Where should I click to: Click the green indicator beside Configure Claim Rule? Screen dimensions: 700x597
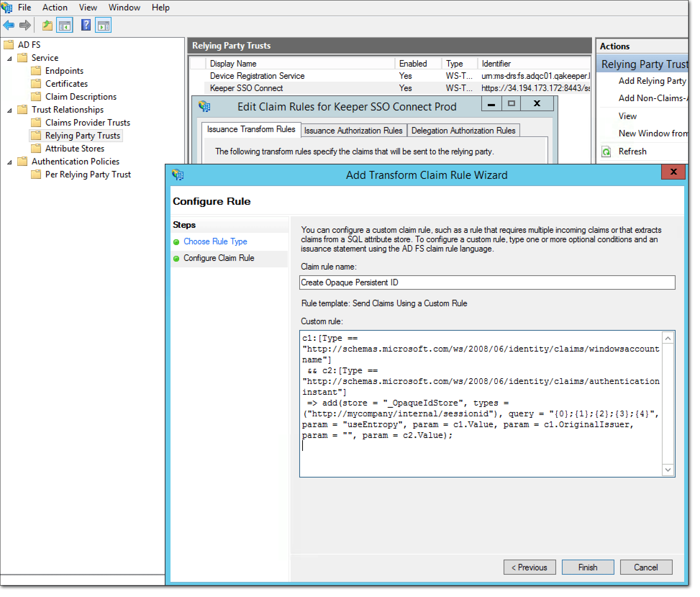(x=177, y=258)
